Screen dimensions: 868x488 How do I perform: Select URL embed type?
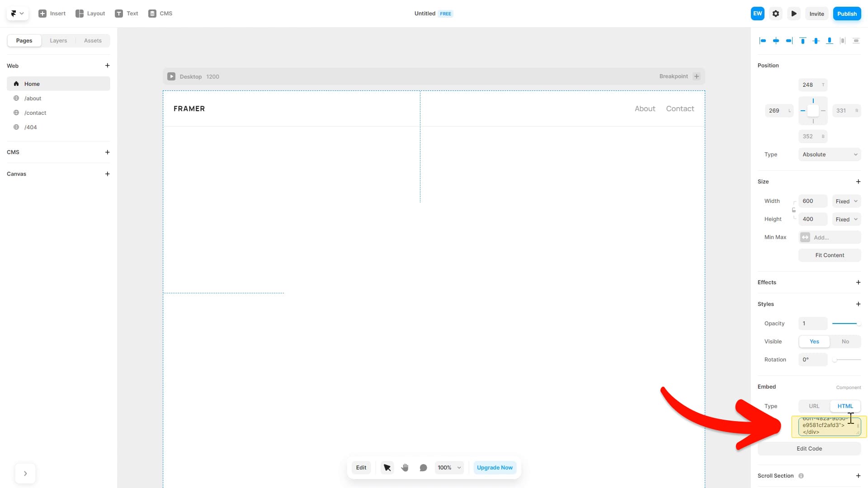(x=814, y=406)
